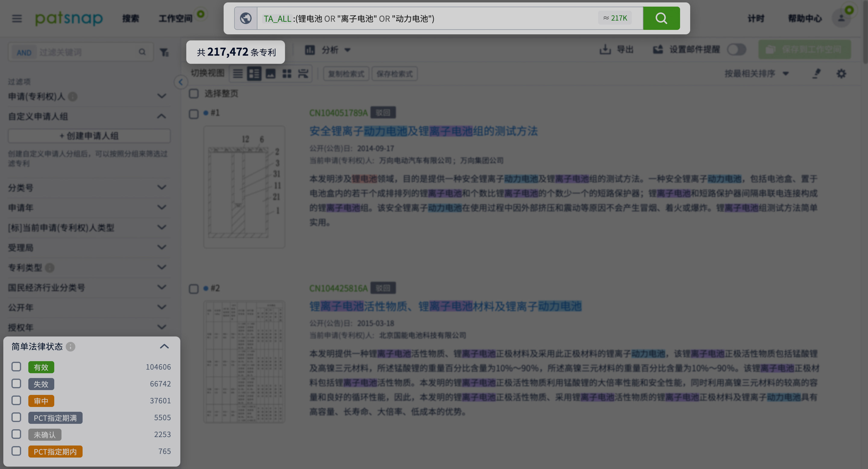The height and width of the screenshot is (469, 868).
Task: Open the 帮助中心 menu item
Action: 805,18
